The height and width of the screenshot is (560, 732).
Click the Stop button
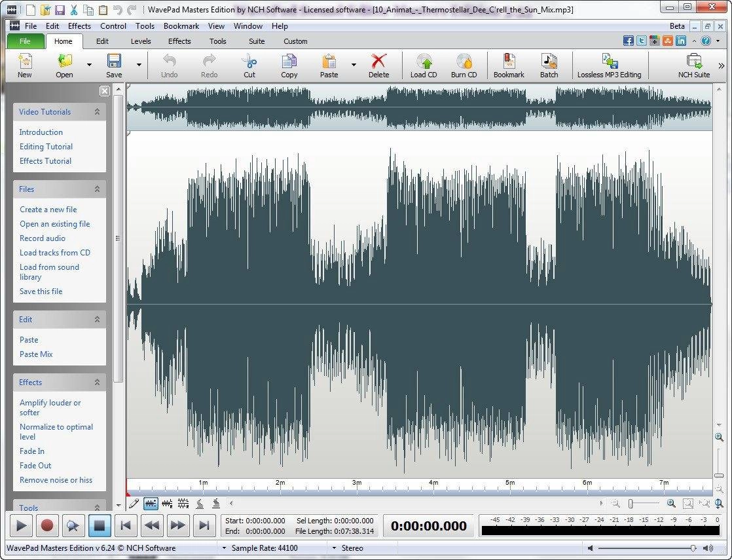[x=99, y=526]
